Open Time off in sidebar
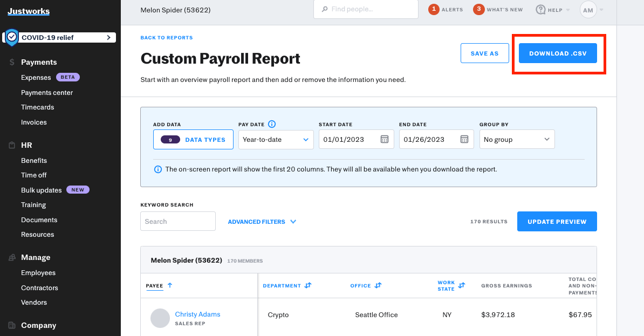The width and height of the screenshot is (644, 336). pyautogui.click(x=33, y=175)
